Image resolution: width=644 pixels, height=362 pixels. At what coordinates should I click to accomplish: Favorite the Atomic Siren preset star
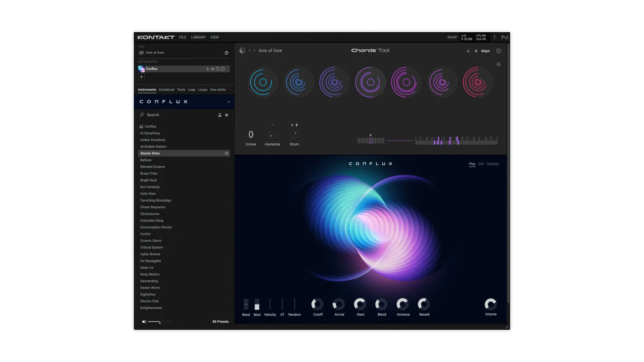pyautogui.click(x=226, y=153)
